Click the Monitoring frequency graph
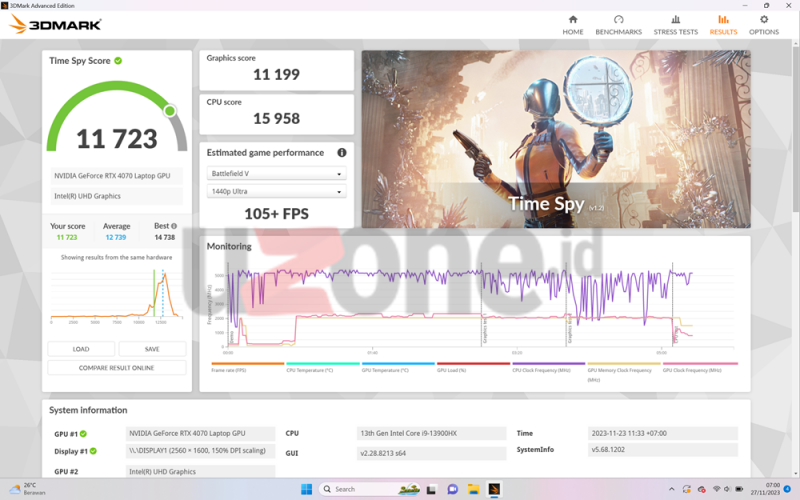The image size is (800, 500). (x=474, y=306)
